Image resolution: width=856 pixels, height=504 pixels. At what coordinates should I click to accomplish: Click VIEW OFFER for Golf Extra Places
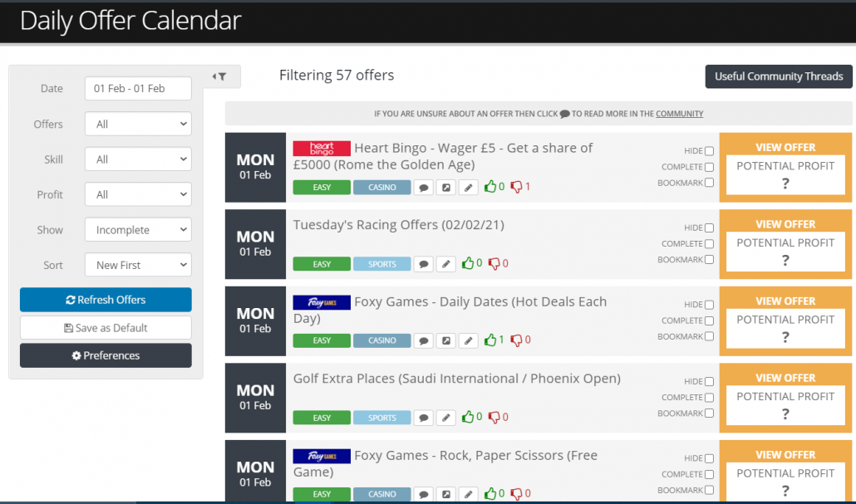(785, 378)
